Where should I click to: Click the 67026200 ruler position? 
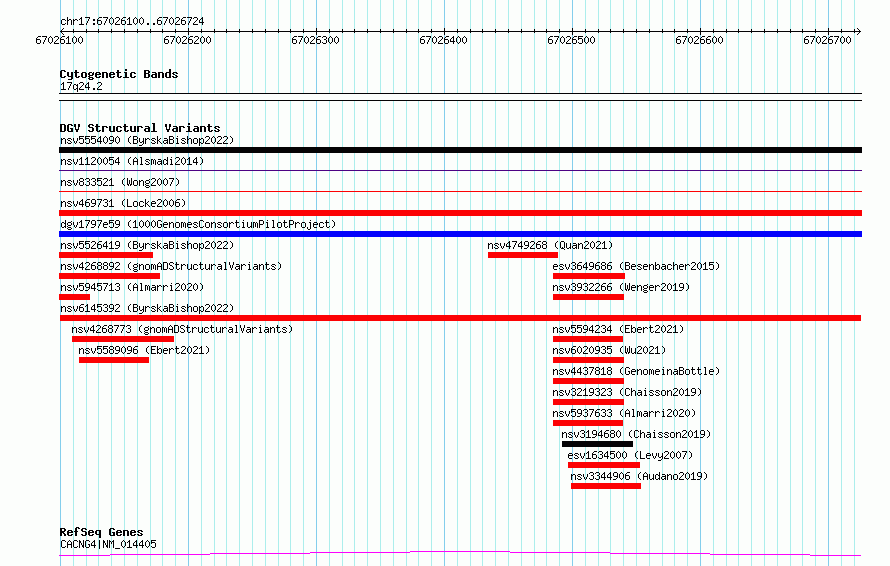(x=187, y=40)
